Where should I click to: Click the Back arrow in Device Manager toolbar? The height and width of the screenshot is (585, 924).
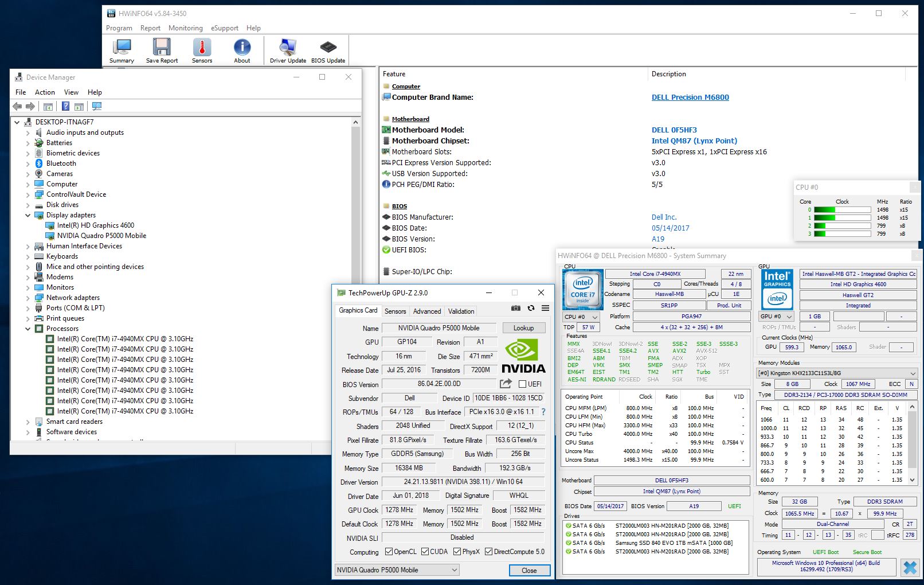coord(17,106)
